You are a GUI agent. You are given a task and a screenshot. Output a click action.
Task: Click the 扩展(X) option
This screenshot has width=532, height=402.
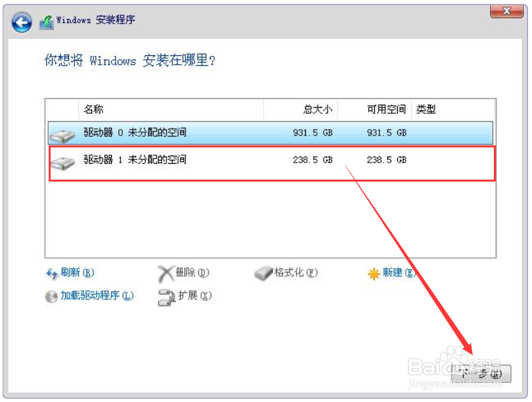[x=195, y=295]
